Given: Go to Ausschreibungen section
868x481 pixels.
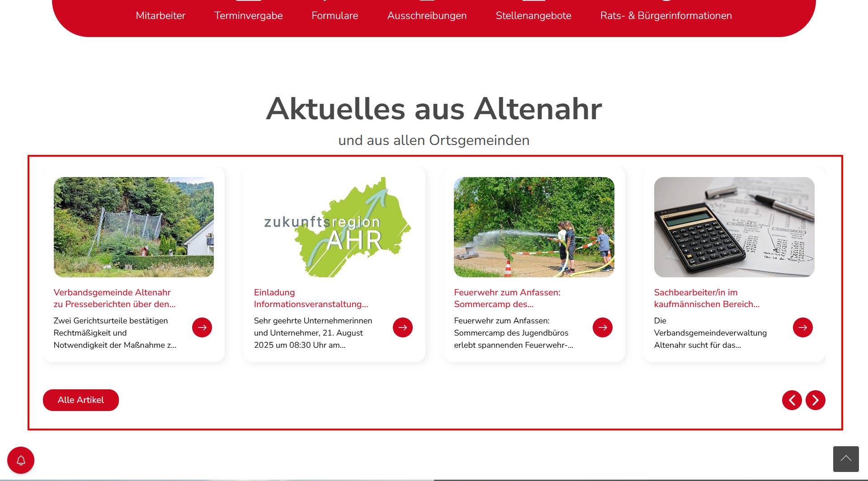Looking at the screenshot, I should point(427,16).
